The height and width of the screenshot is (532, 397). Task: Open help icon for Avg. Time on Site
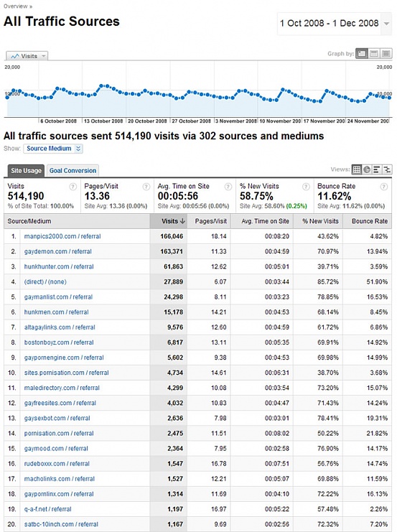click(228, 186)
